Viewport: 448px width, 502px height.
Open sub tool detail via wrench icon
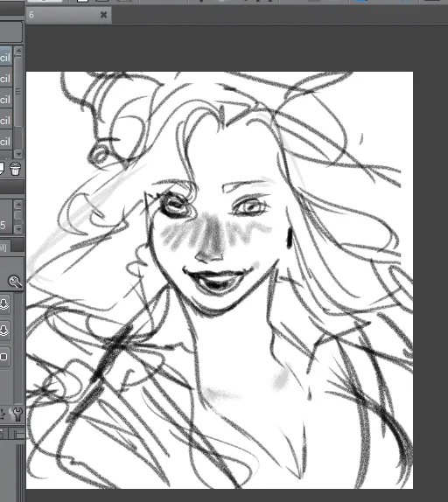coord(17,414)
